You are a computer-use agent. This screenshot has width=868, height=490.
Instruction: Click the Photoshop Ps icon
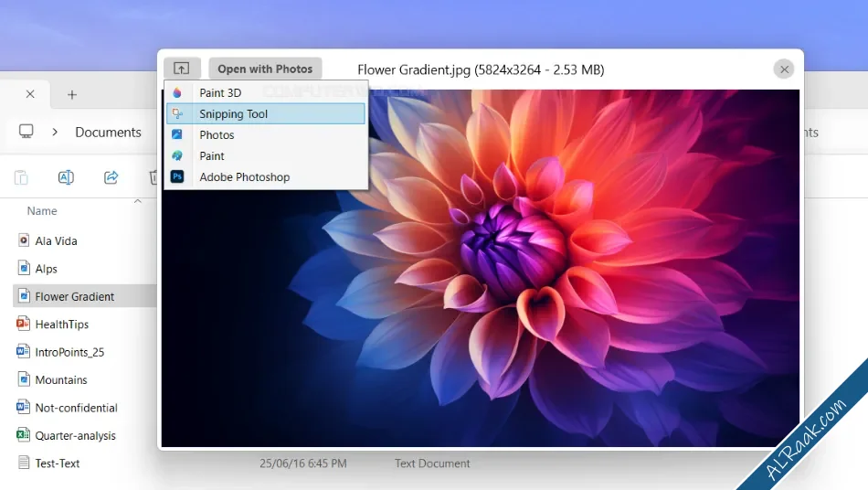pyautogui.click(x=177, y=176)
